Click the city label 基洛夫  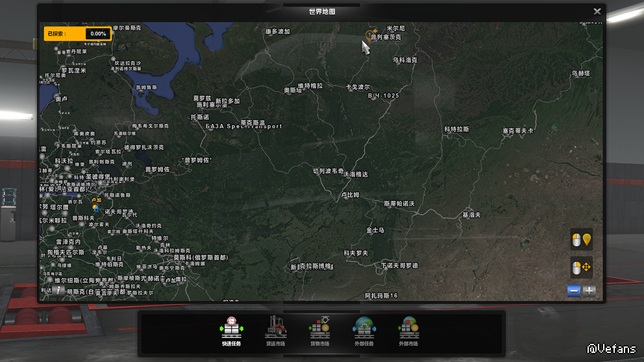[471, 215]
